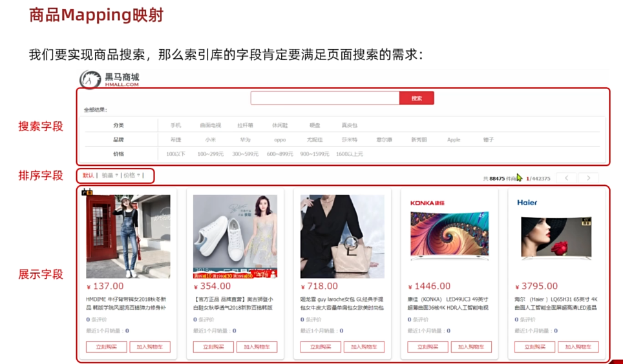Click the next page arrow button

pos(588,178)
